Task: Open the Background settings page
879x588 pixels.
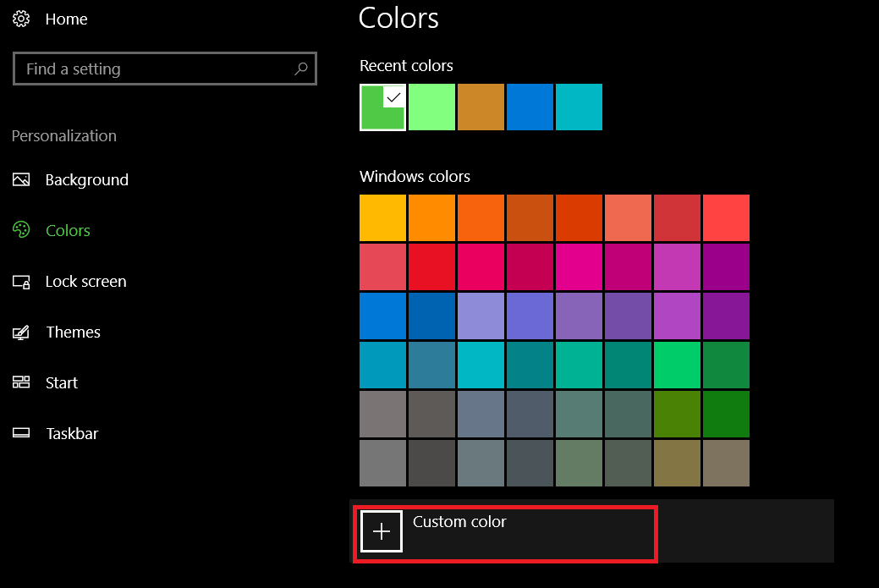Action: pos(86,179)
